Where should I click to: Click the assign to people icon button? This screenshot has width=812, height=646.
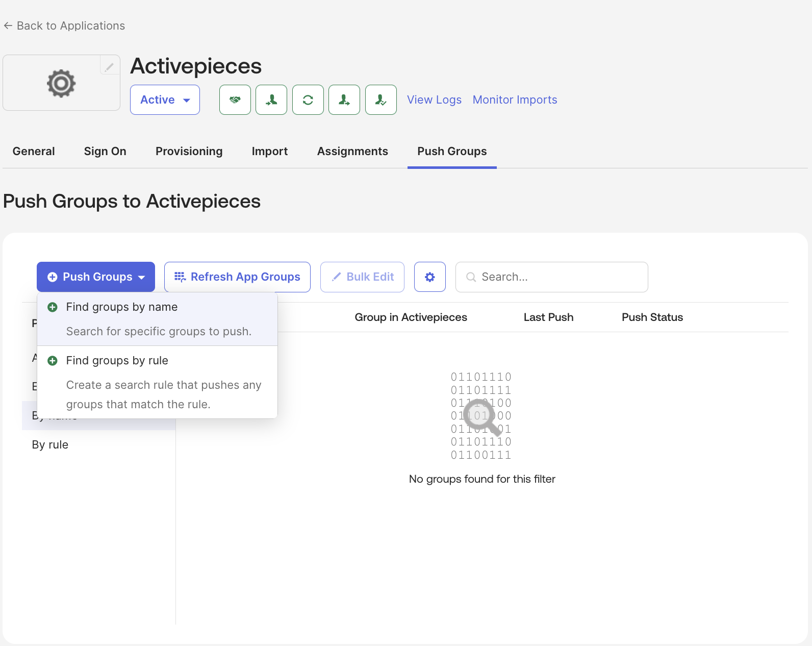click(271, 100)
